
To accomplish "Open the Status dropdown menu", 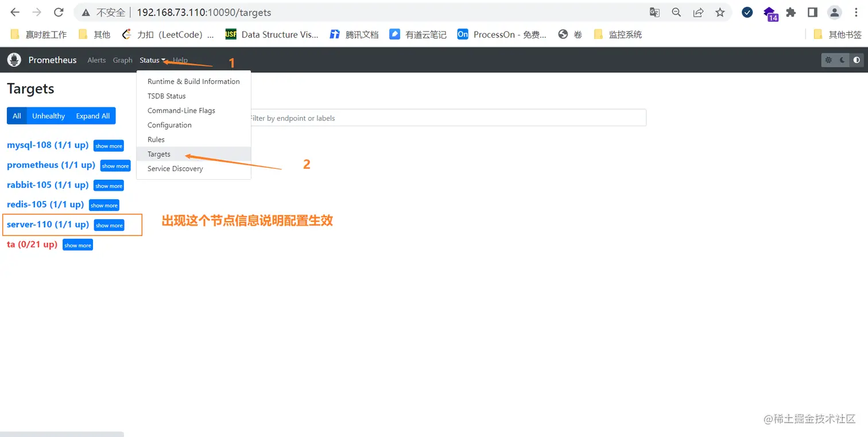I will (149, 60).
